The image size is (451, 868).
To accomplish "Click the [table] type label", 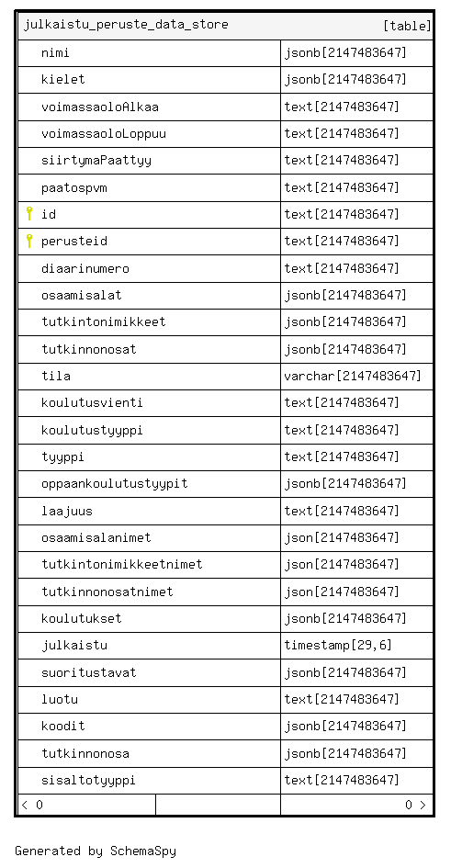I will click(x=407, y=26).
